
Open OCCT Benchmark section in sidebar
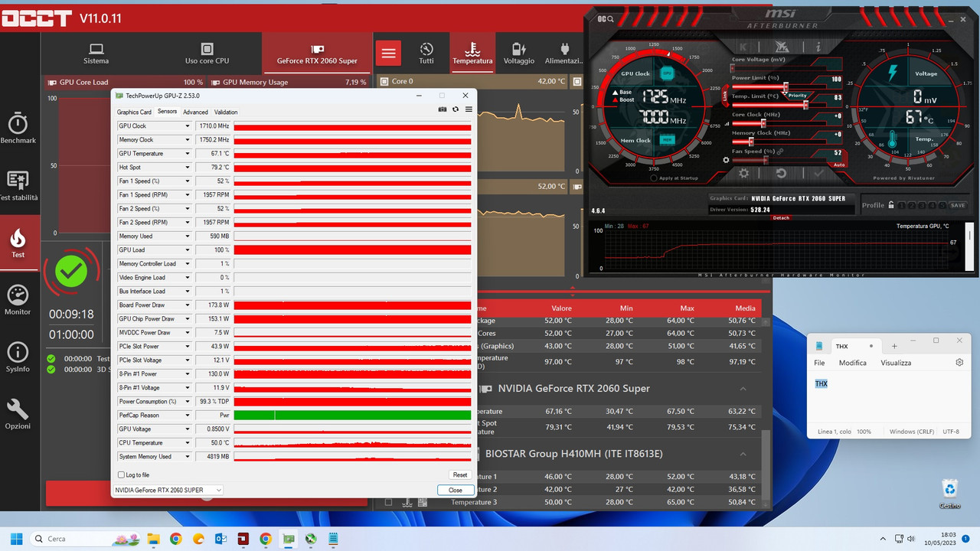[x=18, y=128]
